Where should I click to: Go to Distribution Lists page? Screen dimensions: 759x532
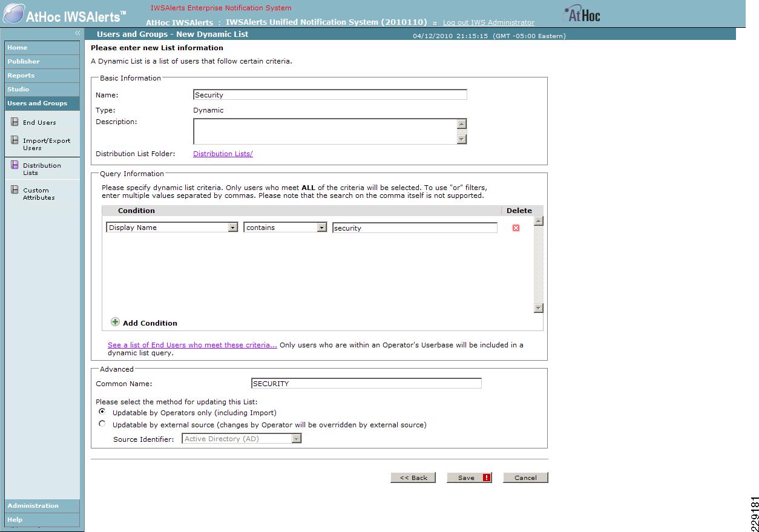(42, 169)
